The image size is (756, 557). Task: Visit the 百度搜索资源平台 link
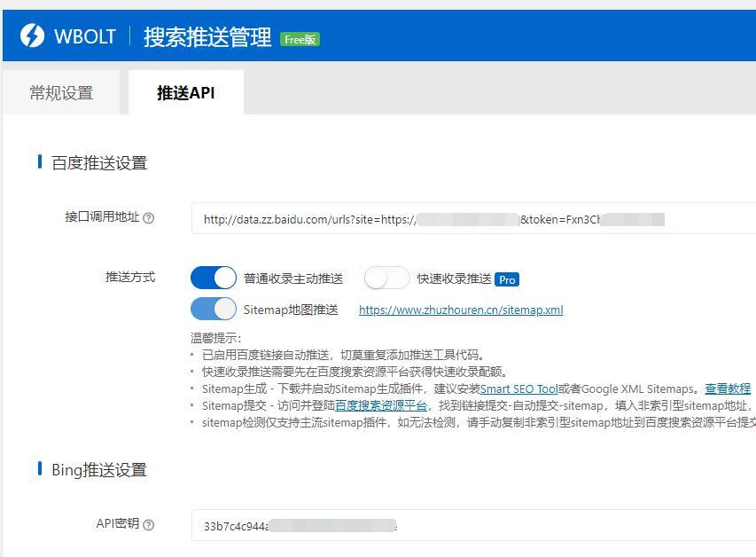[x=381, y=405]
